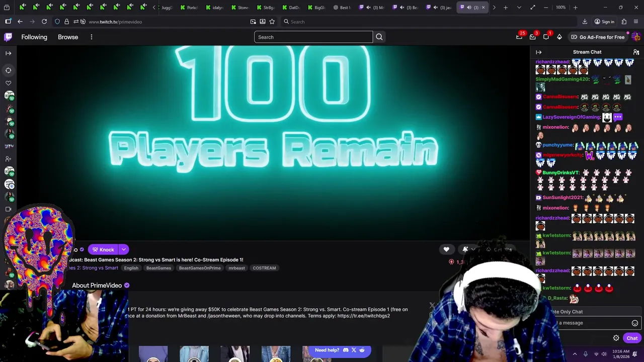
Task: Click username punchyyume in chat
Action: coord(557,145)
